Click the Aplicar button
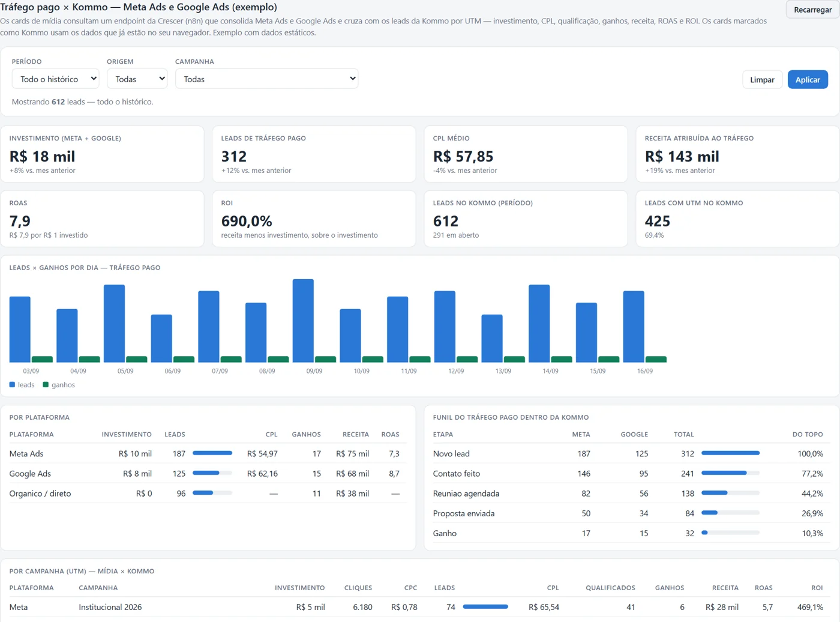This screenshot has width=840, height=622. click(808, 79)
